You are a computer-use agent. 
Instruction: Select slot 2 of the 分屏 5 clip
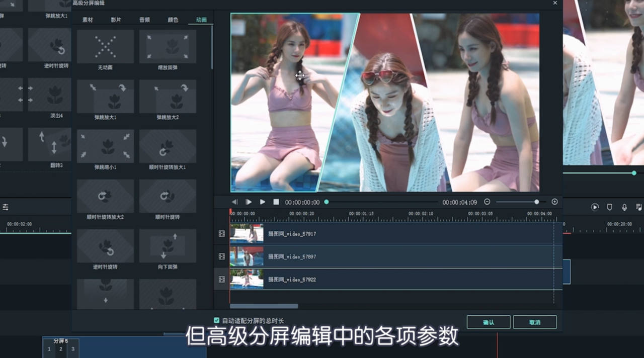coord(60,348)
